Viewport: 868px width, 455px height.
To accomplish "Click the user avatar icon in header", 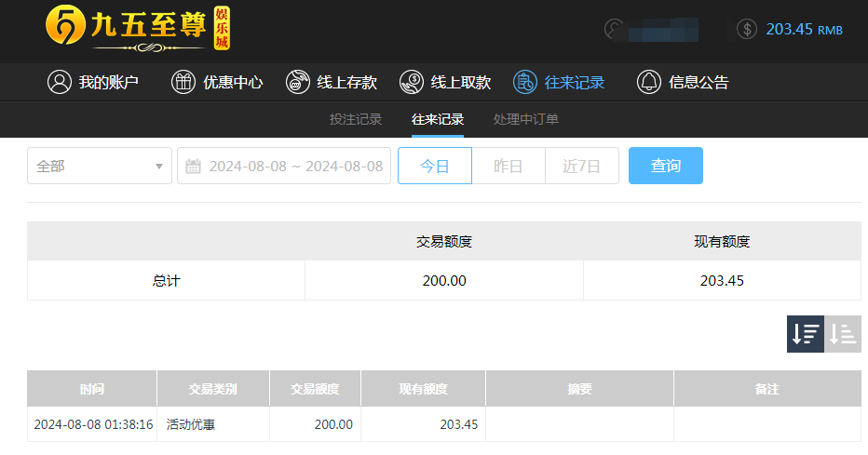I will (615, 29).
